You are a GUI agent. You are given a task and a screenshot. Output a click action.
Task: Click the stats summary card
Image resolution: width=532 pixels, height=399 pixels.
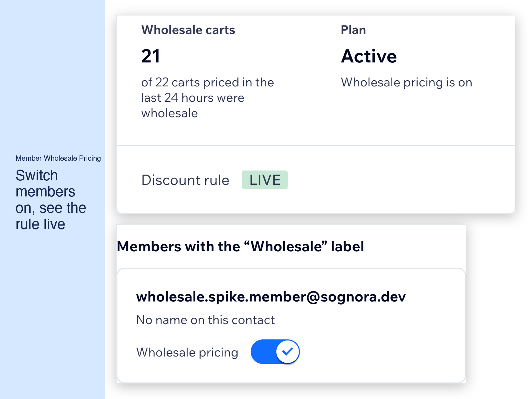point(316,114)
